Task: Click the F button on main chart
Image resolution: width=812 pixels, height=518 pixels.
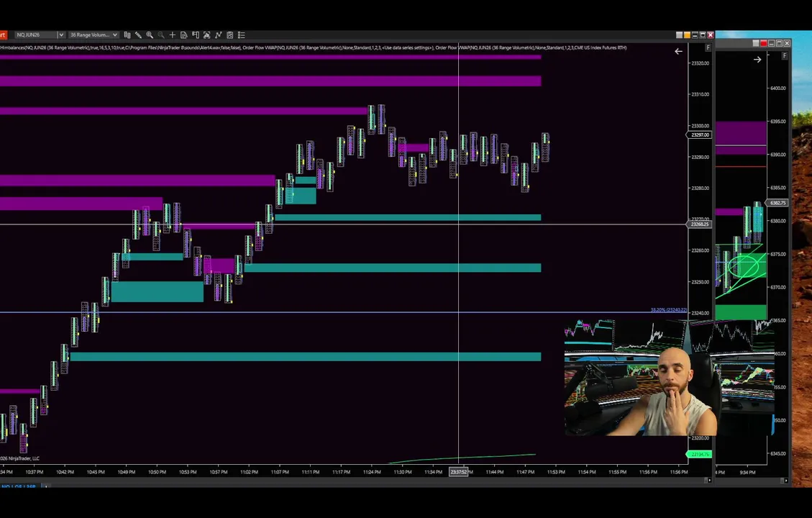Action: click(708, 47)
